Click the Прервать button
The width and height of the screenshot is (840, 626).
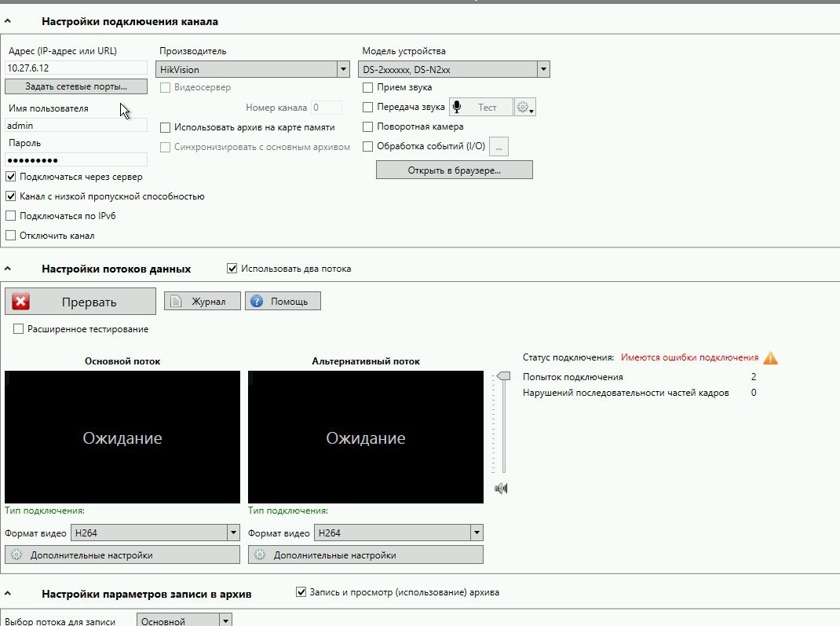(80, 302)
